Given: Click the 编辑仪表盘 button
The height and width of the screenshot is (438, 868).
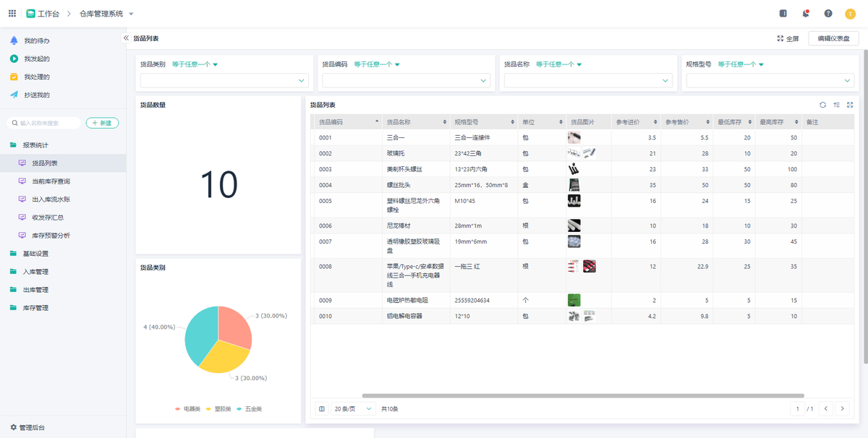Looking at the screenshot, I should [x=833, y=39].
